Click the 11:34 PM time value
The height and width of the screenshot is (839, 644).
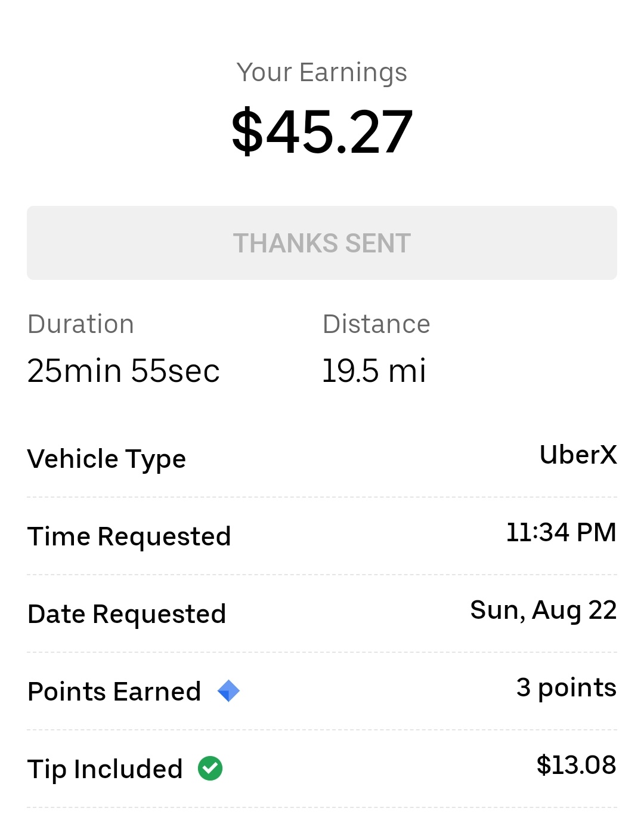tap(561, 532)
